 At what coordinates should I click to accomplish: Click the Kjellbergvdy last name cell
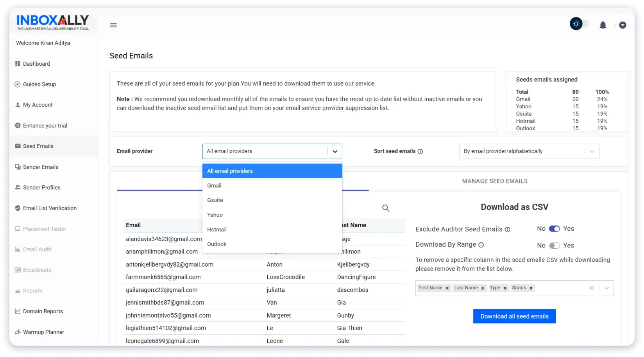coord(353,264)
